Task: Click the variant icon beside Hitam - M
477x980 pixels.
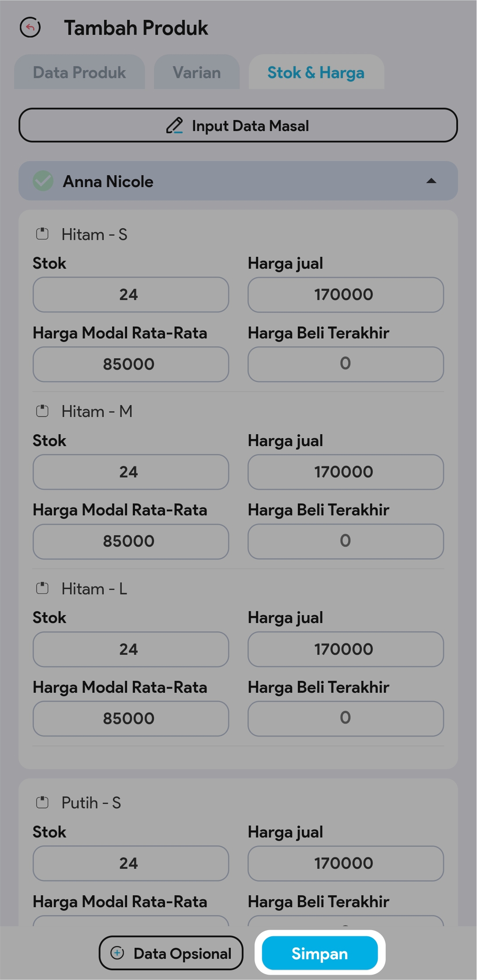Action: click(42, 411)
